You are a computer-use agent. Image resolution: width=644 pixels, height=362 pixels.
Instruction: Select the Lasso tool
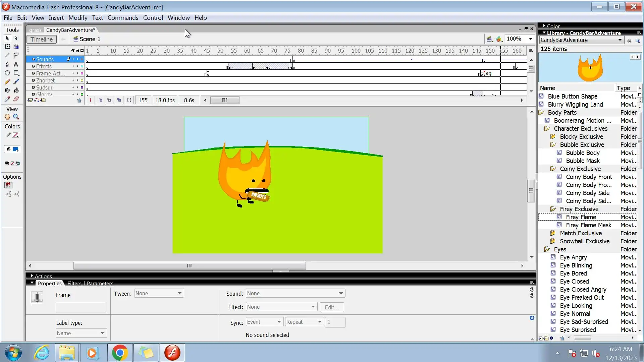click(16, 55)
